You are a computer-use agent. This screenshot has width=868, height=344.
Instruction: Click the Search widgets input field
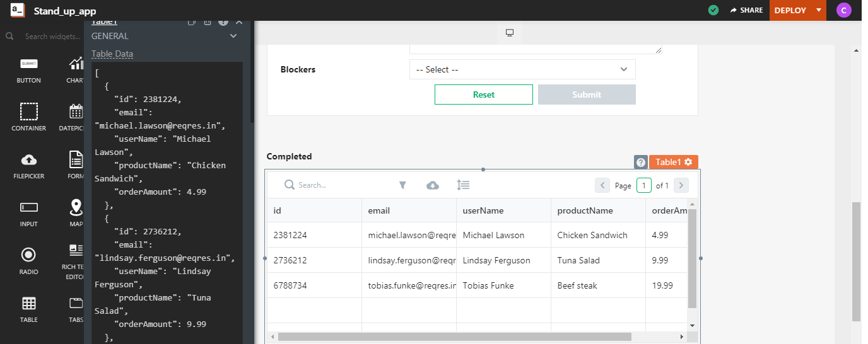click(x=52, y=37)
